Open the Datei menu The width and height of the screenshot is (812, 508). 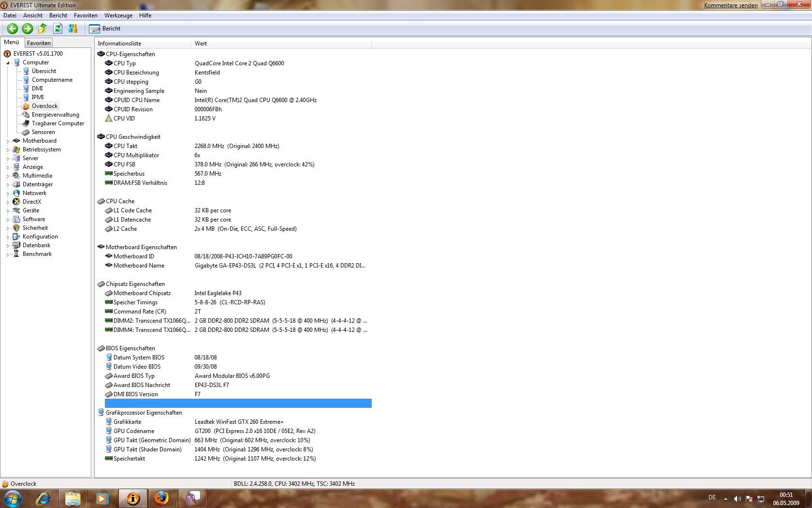tap(10, 15)
